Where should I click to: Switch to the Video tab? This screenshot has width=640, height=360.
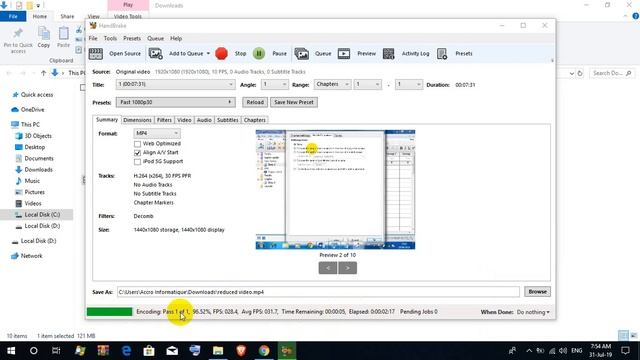coord(184,120)
